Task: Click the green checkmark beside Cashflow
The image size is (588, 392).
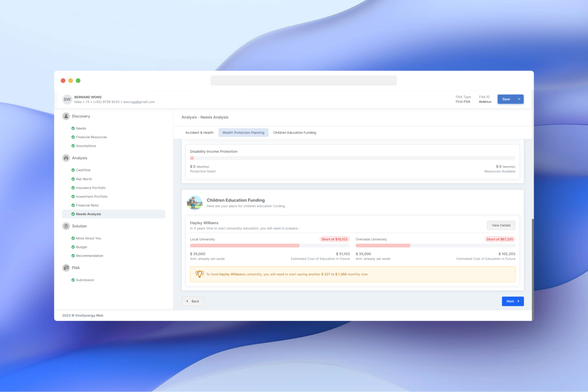Action: click(73, 170)
